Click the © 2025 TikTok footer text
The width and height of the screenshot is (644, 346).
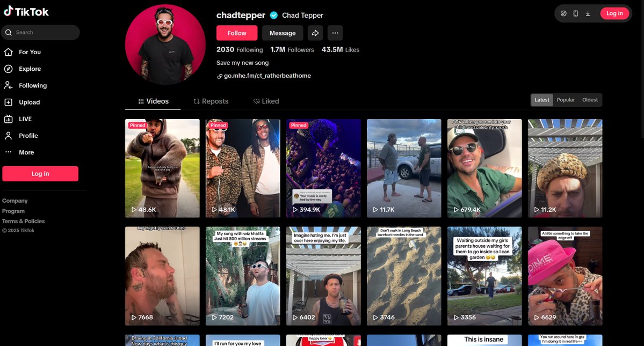tap(18, 230)
